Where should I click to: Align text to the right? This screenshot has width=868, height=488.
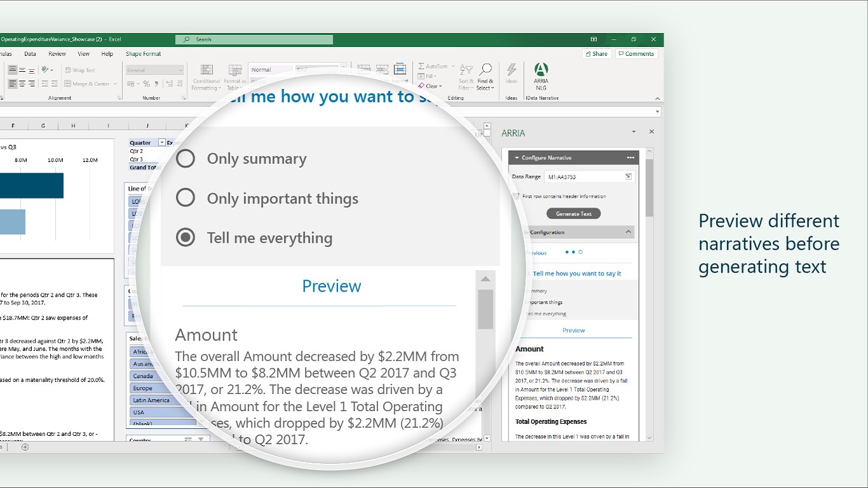32,84
